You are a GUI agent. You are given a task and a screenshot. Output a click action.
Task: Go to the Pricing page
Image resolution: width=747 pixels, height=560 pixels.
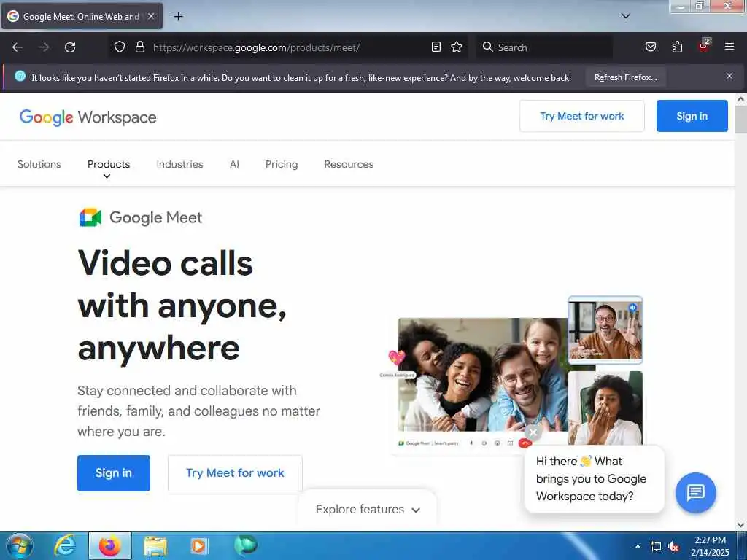[282, 164]
